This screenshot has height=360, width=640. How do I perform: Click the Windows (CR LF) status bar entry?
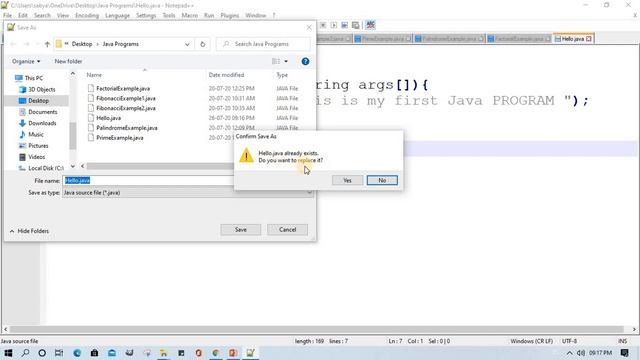point(531,341)
